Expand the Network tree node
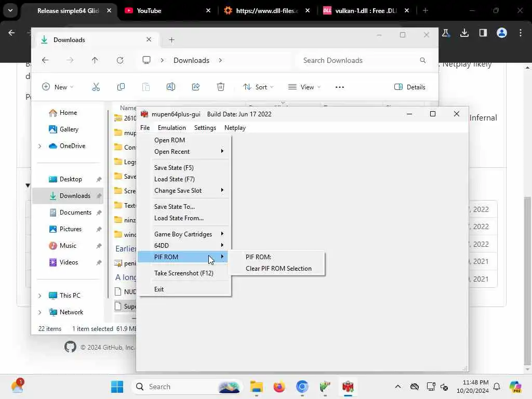 (39, 312)
